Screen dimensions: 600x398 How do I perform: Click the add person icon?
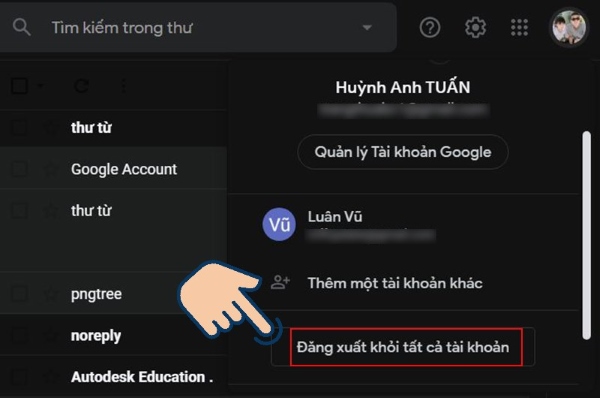(x=280, y=282)
